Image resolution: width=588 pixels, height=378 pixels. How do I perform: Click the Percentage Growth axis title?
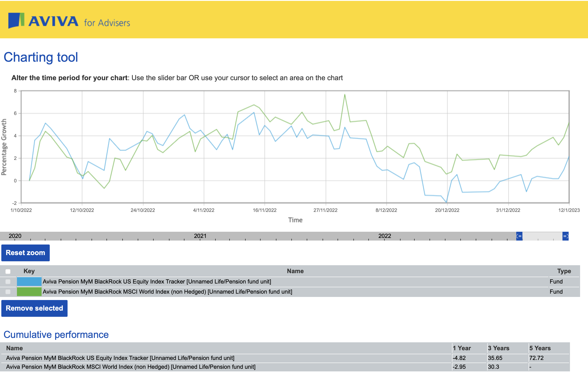4,147
